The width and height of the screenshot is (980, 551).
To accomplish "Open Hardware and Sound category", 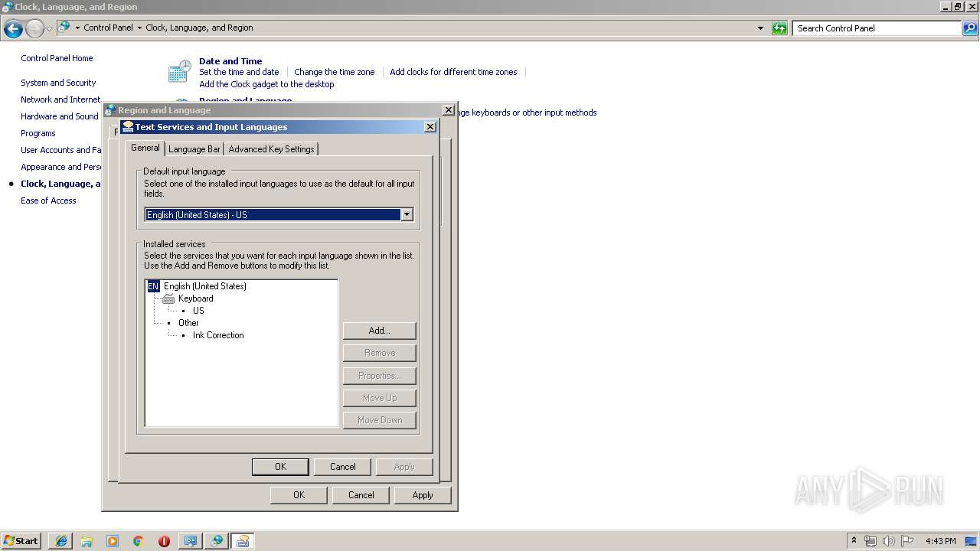I will click(60, 116).
